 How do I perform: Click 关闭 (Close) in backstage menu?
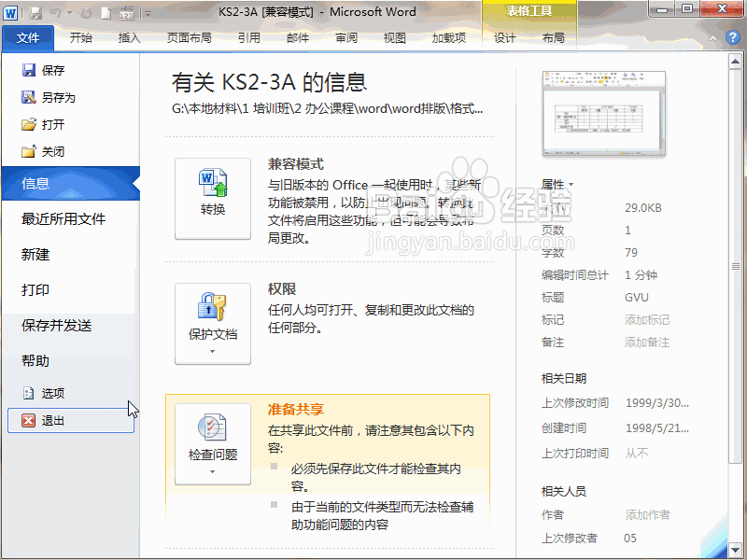(43, 152)
